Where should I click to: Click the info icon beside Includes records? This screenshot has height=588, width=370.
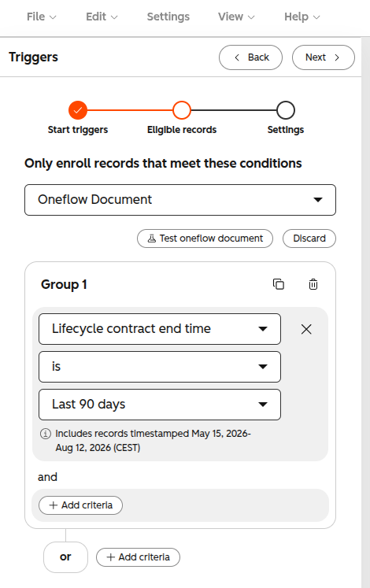tap(46, 434)
